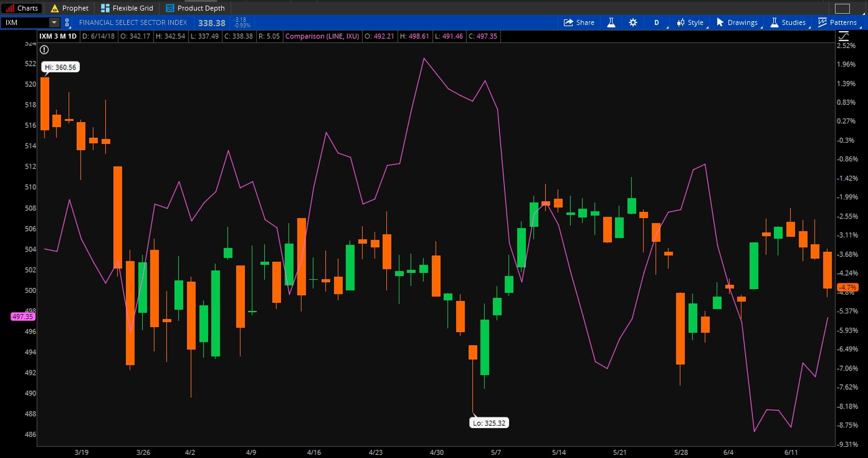This screenshot has width=868, height=458.
Task: Click the IXM 3 M 1D chart label
Action: coord(58,36)
